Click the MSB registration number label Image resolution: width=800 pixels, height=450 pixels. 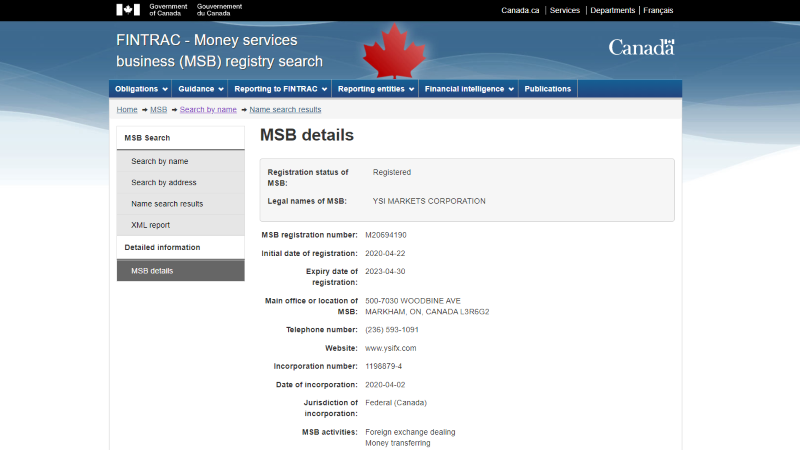click(309, 235)
